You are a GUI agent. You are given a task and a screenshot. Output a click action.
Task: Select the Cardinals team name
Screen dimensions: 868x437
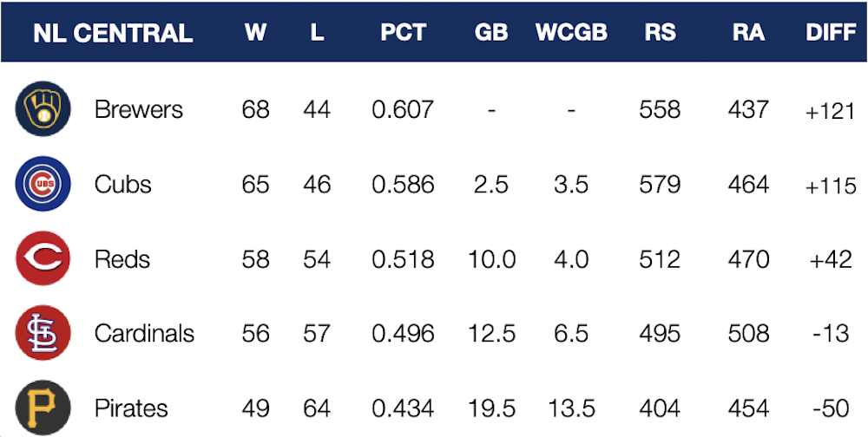point(144,334)
